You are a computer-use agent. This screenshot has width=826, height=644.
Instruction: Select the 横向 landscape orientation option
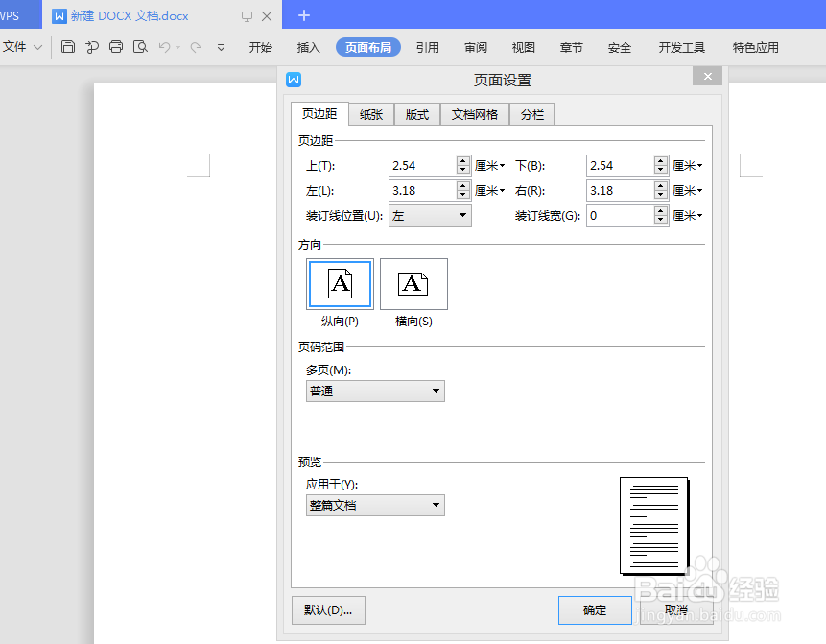coord(413,284)
